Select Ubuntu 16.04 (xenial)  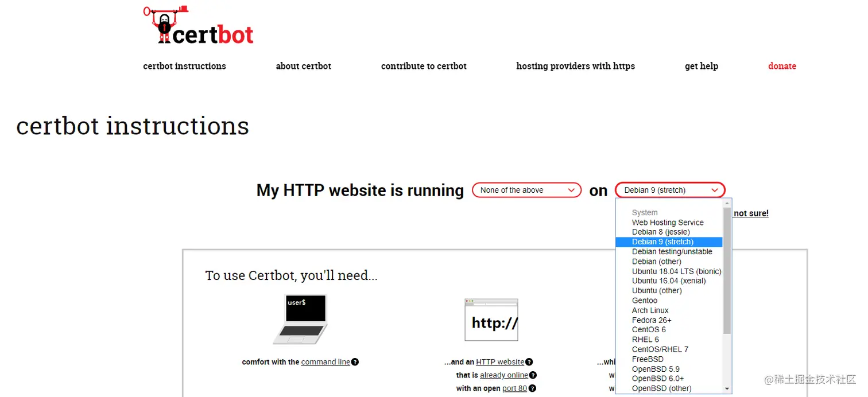pyautogui.click(x=669, y=281)
